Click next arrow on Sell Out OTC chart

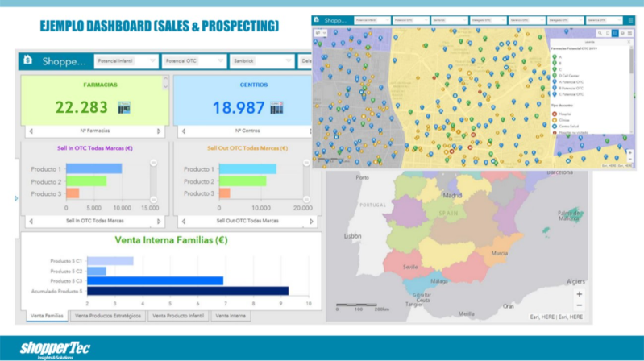(x=312, y=220)
